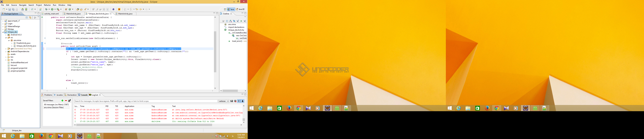Expand the gen Generated Java Files folder
Screen dimensions: 644x139
(6, 49)
